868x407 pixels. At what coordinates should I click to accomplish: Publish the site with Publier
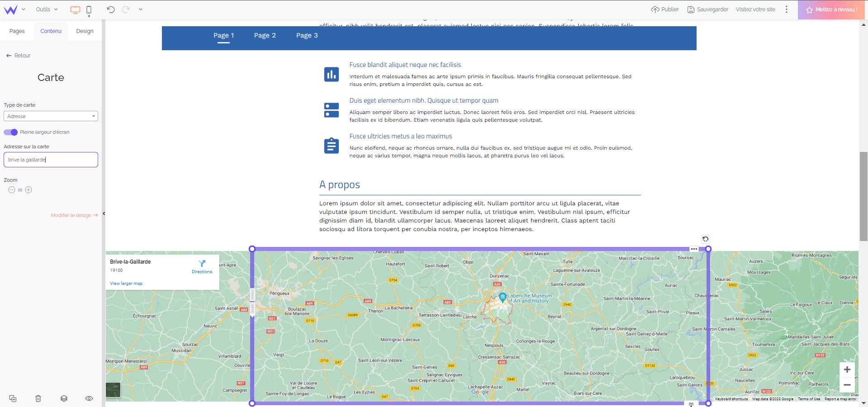click(665, 9)
